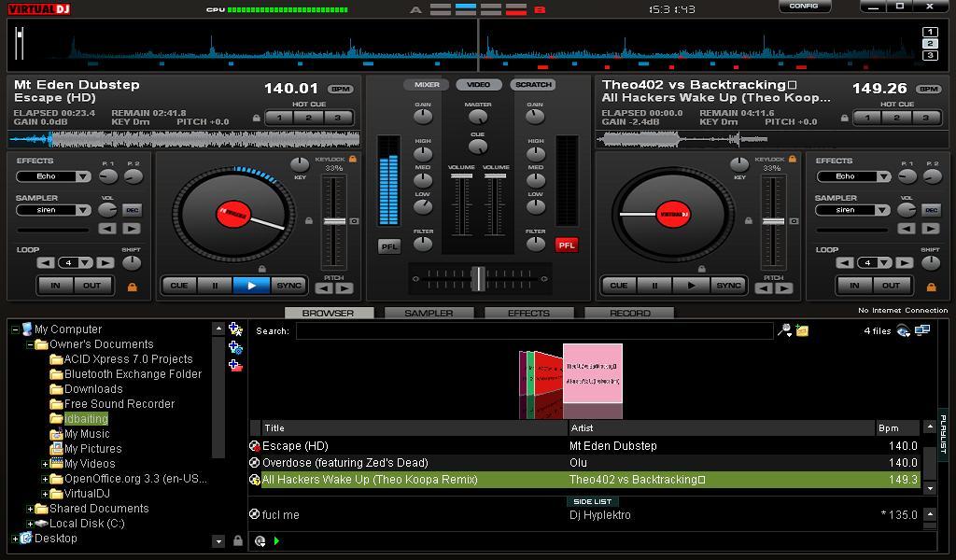
Task: Toggle left deck smart loop lock
Action: [132, 287]
